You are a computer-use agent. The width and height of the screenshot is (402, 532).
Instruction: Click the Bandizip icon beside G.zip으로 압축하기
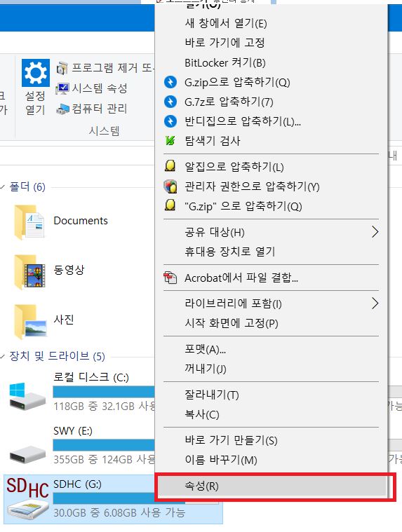click(x=170, y=82)
